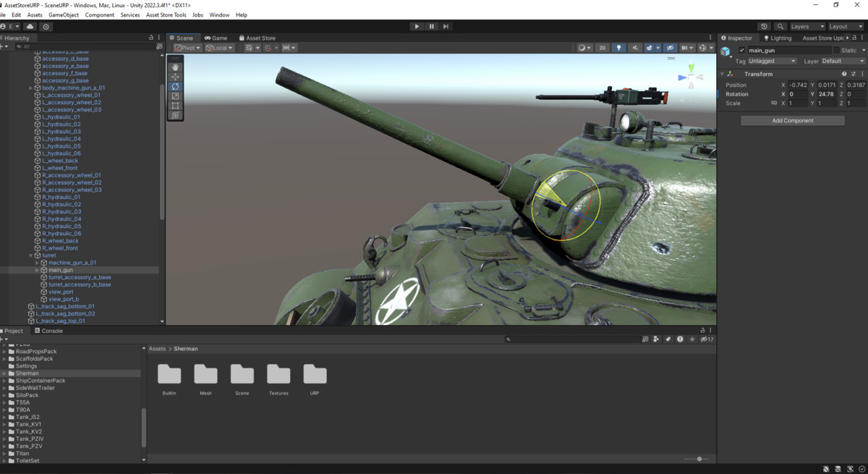
Task: Open the cloud services icon
Action: point(30,26)
